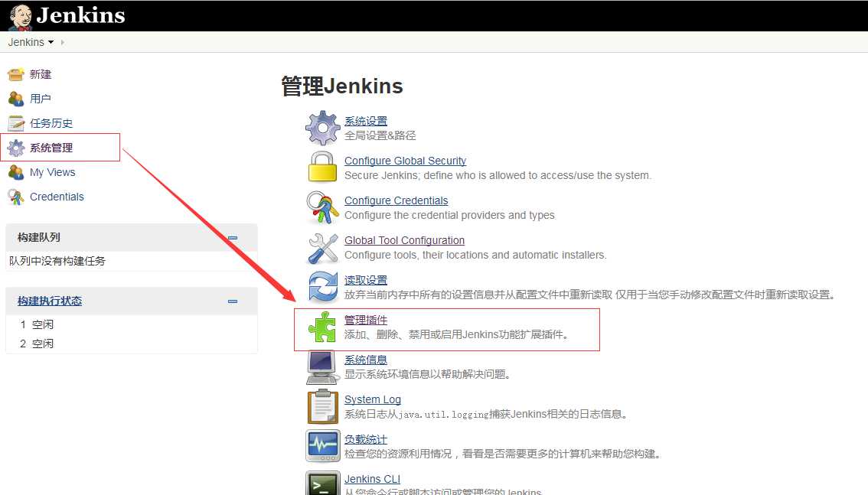This screenshot has height=495, width=868.
Task: Click the Configure Global Security padlock icon
Action: pos(323,167)
